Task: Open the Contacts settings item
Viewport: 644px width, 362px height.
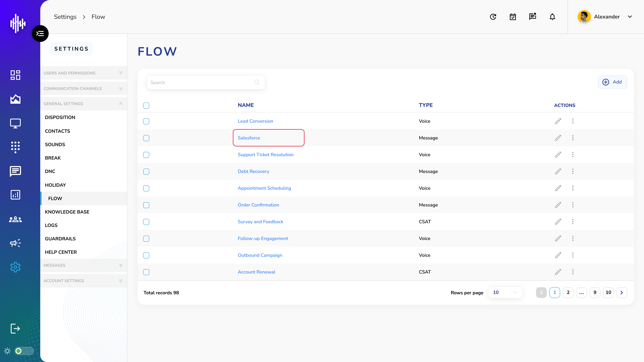Action: pos(57,131)
